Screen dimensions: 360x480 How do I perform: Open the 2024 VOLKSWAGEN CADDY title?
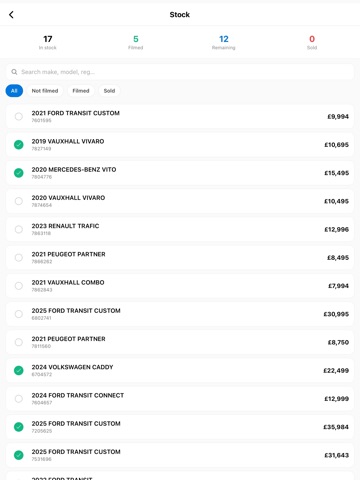coord(72,367)
